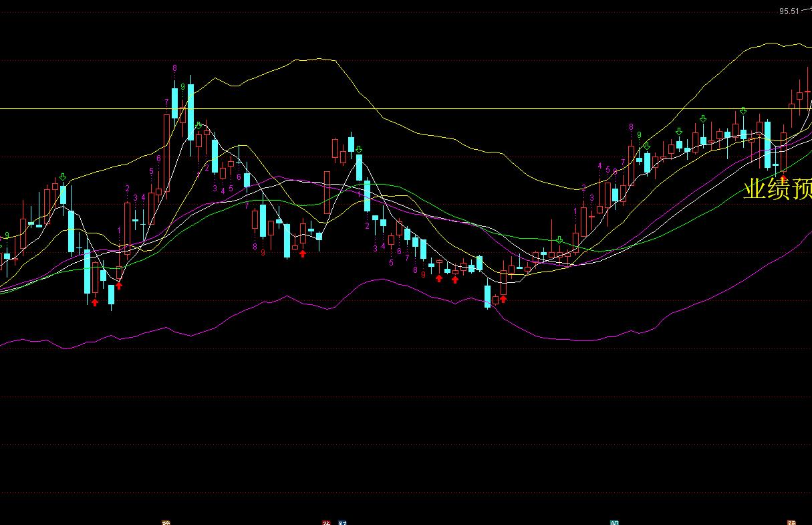
Task: Click the purple 8 in the final rally sequence
Action: click(631, 126)
